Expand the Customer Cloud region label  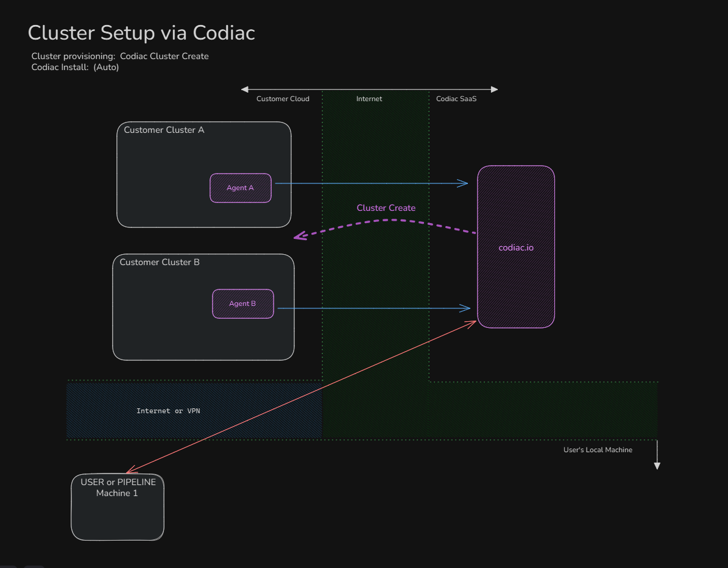click(x=283, y=98)
